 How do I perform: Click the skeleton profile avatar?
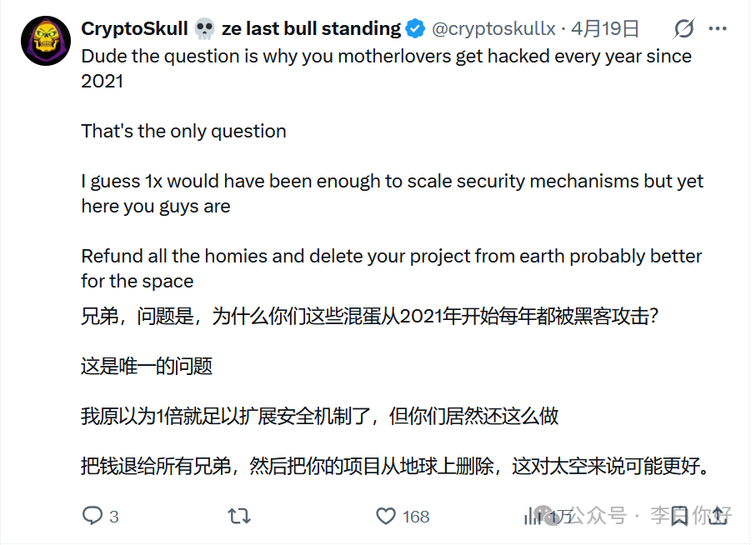46,39
